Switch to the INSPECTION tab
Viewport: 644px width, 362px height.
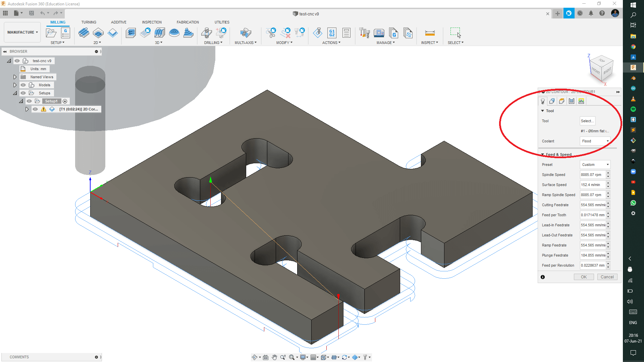152,22
